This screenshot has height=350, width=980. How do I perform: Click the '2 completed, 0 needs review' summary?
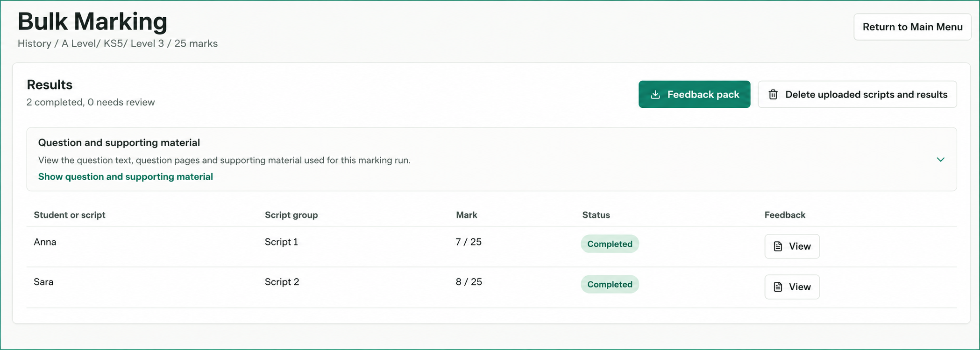91,102
